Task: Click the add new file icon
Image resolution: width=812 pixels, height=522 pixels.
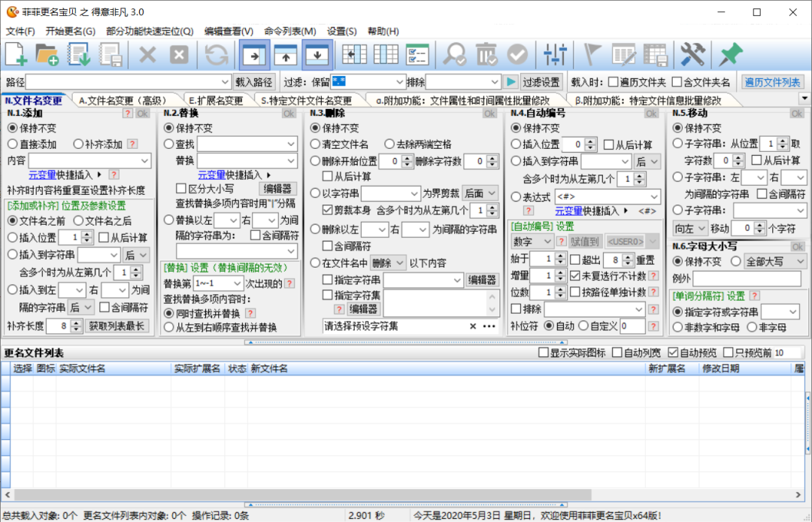Action: (16, 54)
